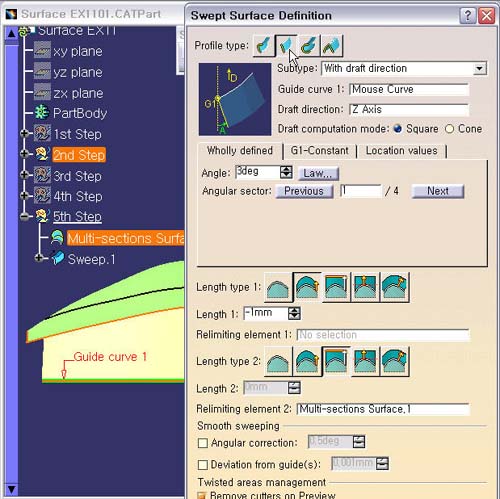
Task: Open the Subtype dropdown list
Action: (x=479, y=69)
